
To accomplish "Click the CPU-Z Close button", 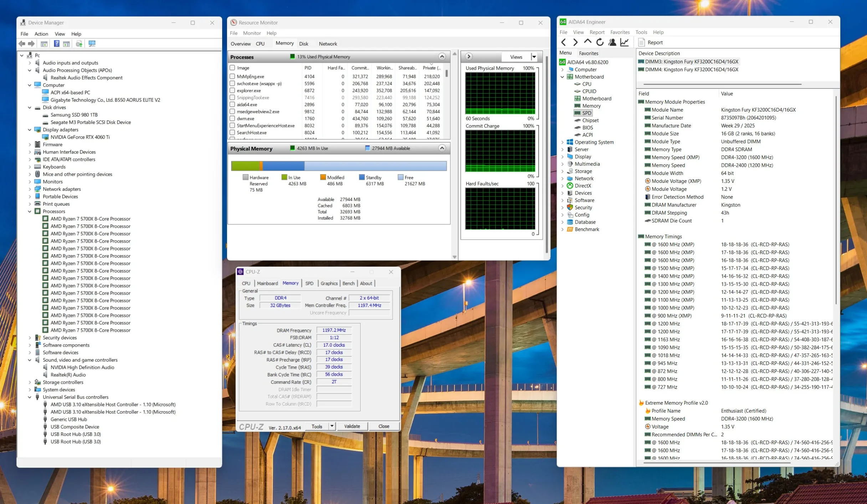I will pos(384,426).
